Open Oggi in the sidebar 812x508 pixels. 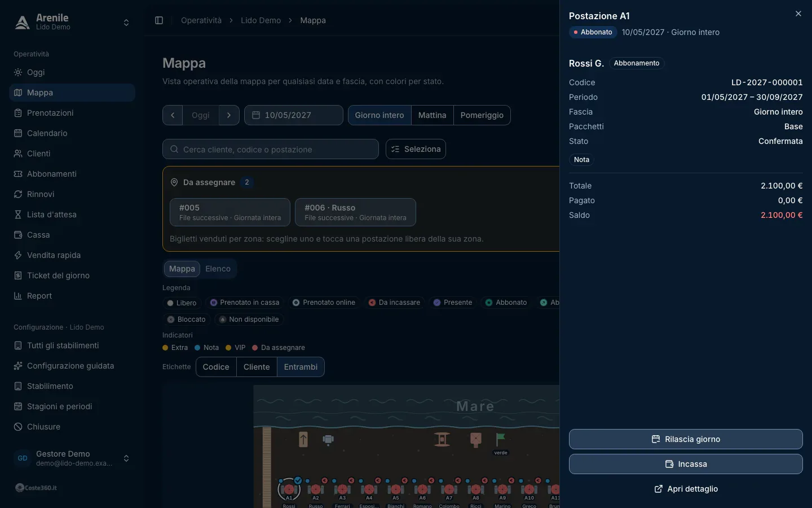coord(72,72)
